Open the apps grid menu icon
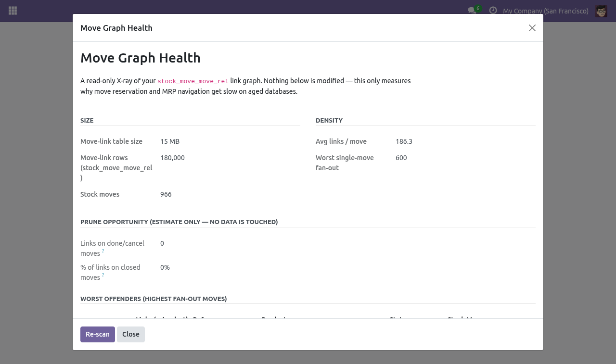 pyautogui.click(x=13, y=11)
